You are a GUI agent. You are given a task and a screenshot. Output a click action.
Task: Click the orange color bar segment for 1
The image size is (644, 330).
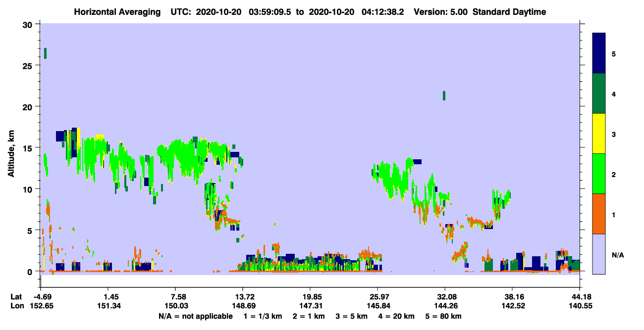coord(599,214)
